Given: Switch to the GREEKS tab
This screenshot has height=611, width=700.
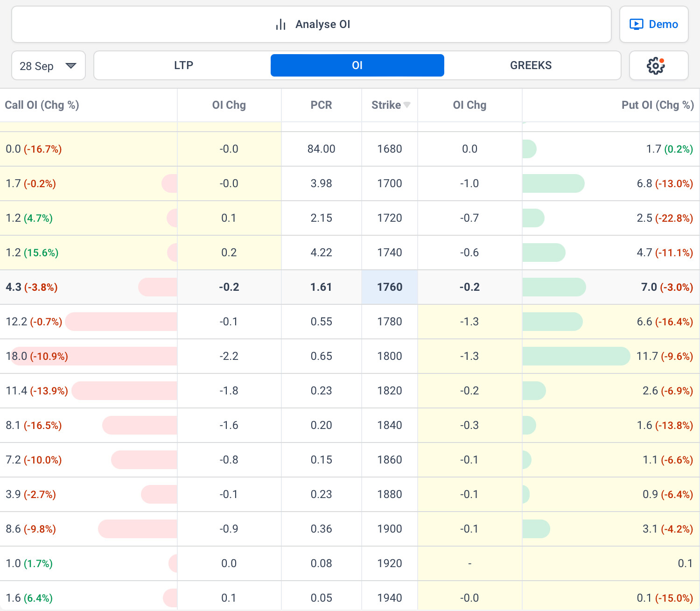Looking at the screenshot, I should tap(531, 65).
